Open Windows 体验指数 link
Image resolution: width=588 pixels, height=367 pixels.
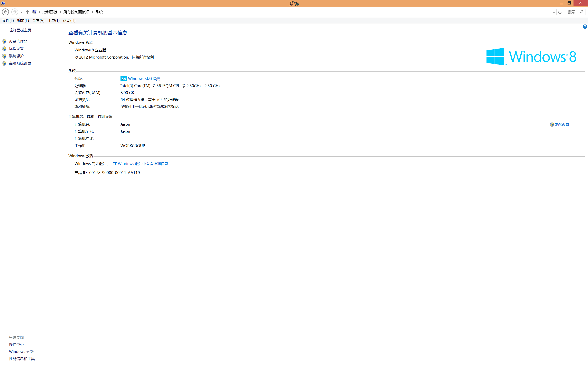144,78
